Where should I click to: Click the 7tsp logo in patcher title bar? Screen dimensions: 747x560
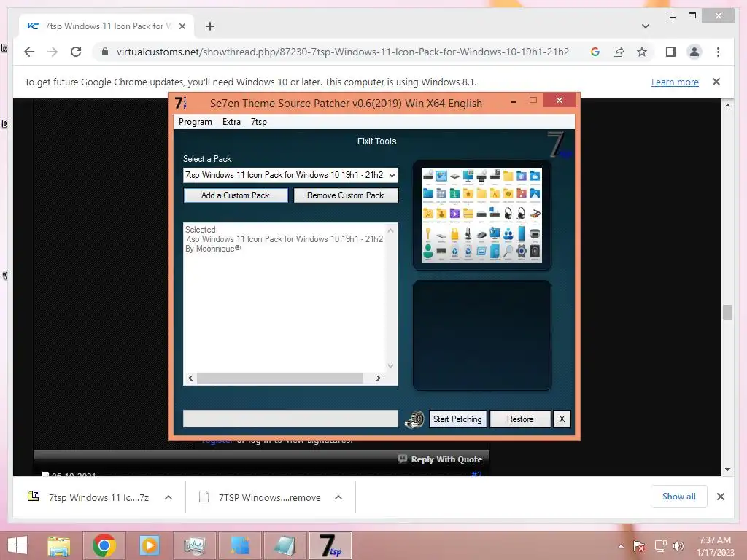pyautogui.click(x=180, y=103)
